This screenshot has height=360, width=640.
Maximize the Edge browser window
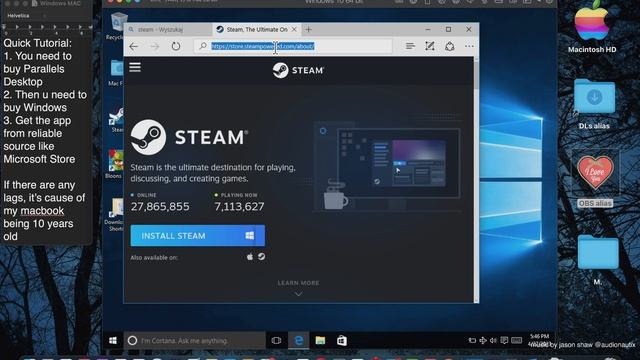pos(449,29)
